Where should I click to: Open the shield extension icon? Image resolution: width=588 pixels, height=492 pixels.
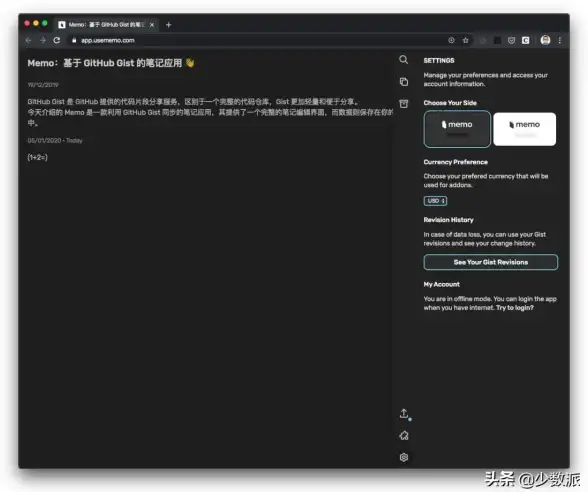point(511,40)
